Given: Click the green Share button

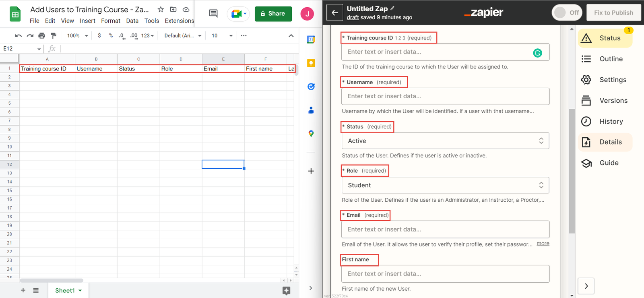Looking at the screenshot, I should (x=273, y=14).
